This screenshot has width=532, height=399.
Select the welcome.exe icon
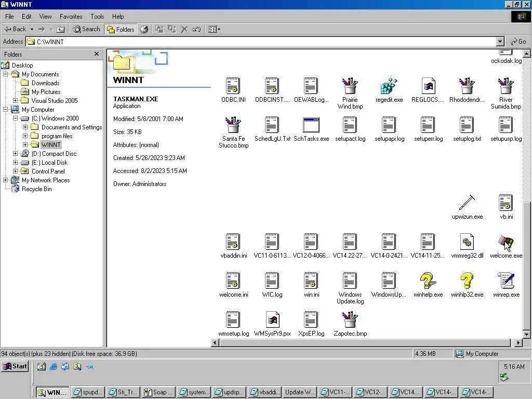506,242
